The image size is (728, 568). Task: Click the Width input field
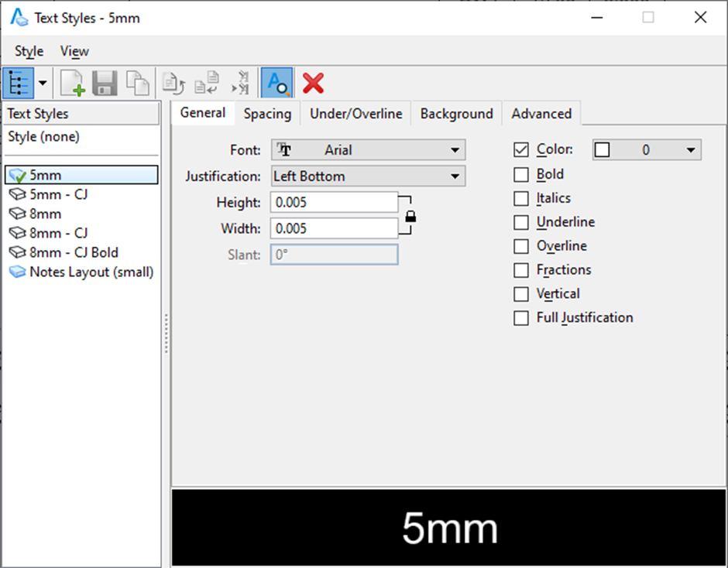click(334, 228)
